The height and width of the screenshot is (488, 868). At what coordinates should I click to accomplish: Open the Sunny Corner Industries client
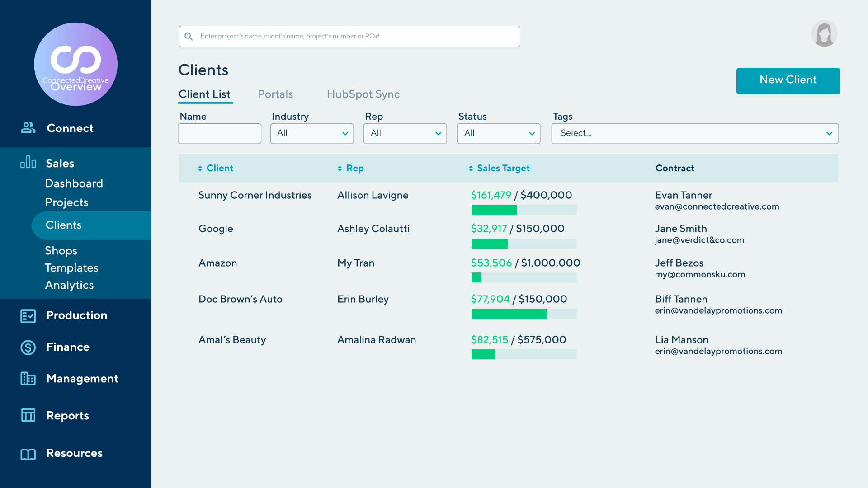255,195
